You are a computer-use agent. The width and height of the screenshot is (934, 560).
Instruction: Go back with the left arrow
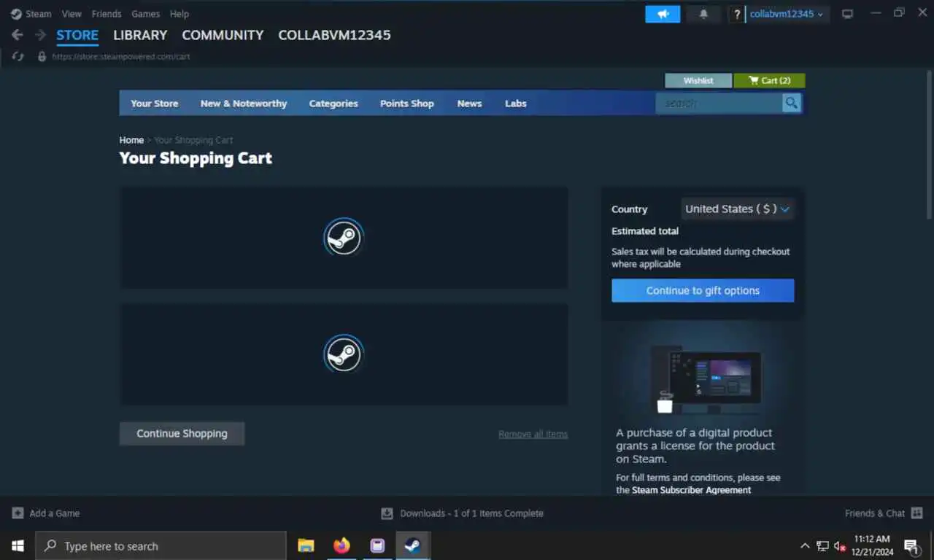coord(18,35)
